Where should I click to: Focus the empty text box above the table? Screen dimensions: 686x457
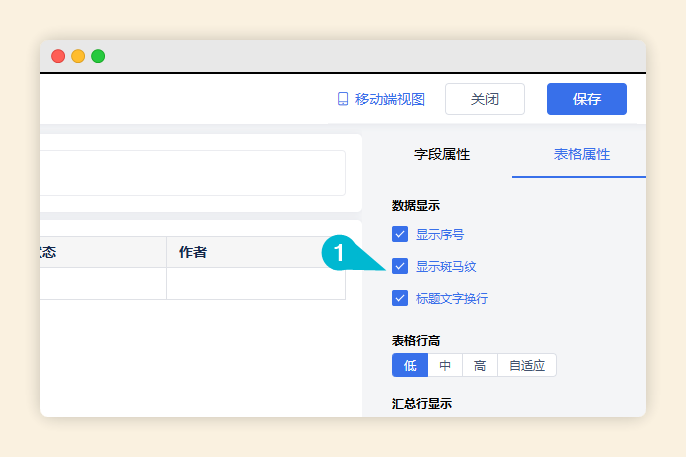pos(192,173)
